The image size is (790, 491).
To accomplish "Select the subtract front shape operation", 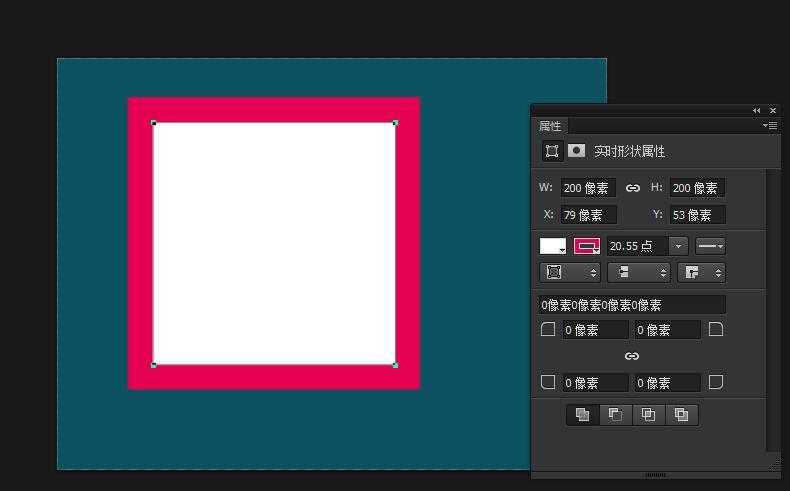I will [615, 415].
